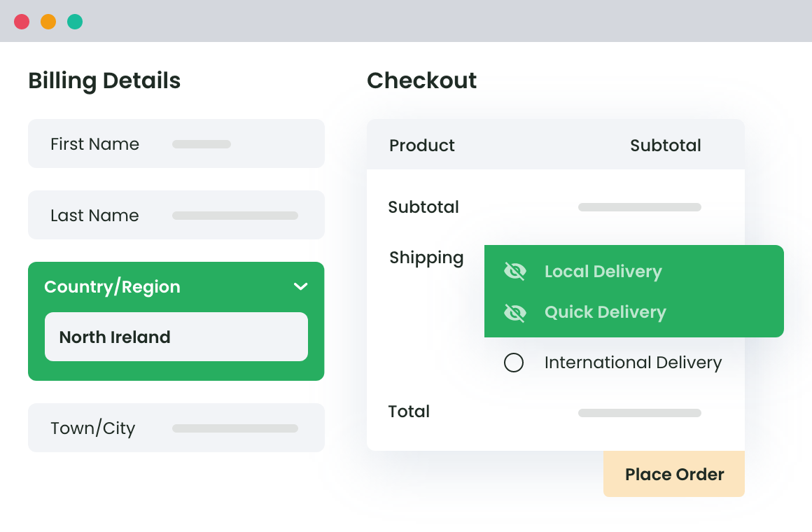This screenshot has height=532, width=812.
Task: Click the eye-slash icon beside Quick Delivery
Action: [515, 312]
